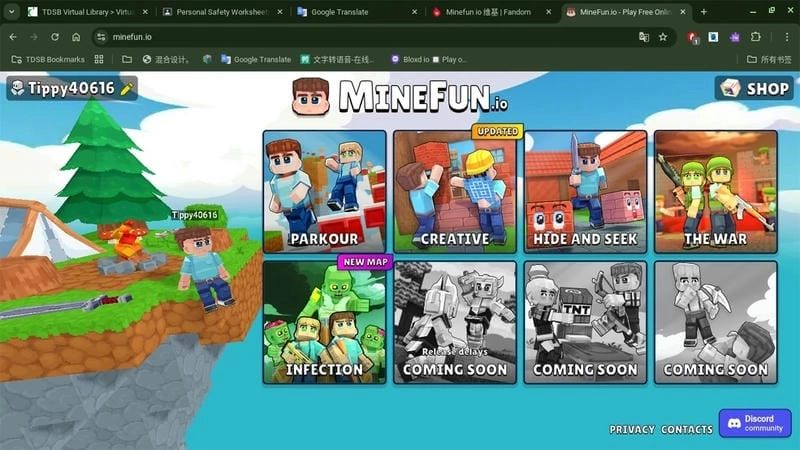Open the Shop button
Viewport: 800px width, 450px height.
pos(754,88)
